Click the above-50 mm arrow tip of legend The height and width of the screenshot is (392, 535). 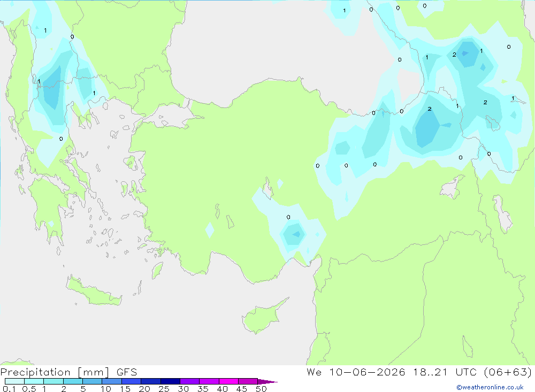[x=267, y=381]
